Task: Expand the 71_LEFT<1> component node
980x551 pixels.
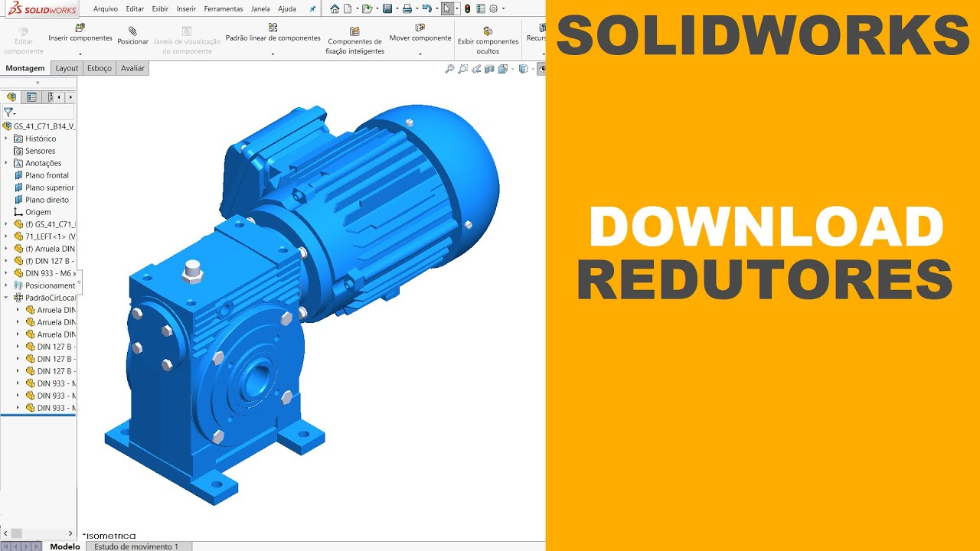Action: pos(6,236)
